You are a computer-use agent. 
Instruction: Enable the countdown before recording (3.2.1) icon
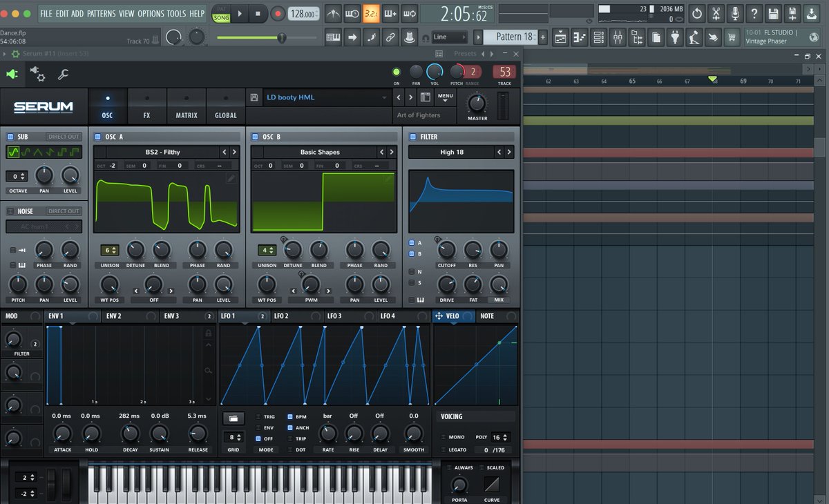[371, 13]
